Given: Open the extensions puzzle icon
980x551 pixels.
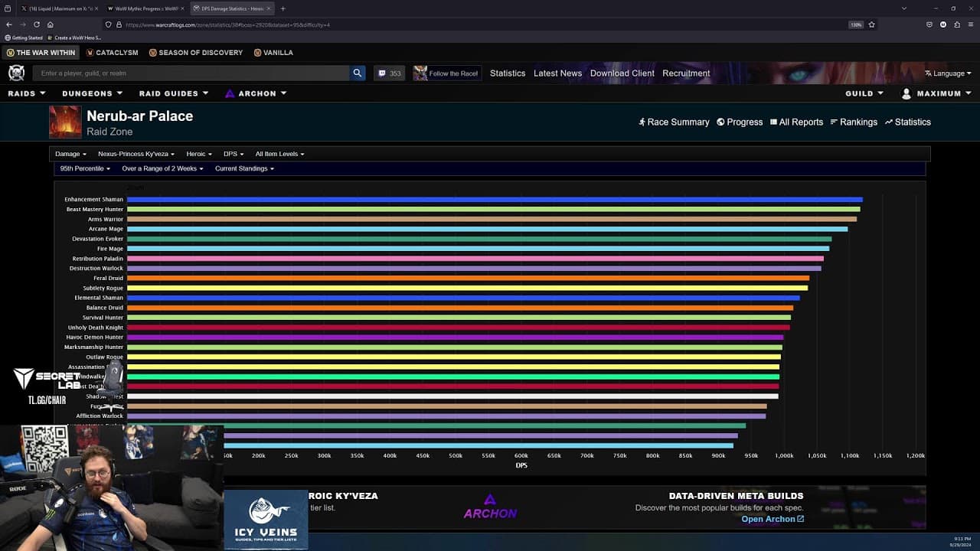Looking at the screenshot, I should (957, 24).
